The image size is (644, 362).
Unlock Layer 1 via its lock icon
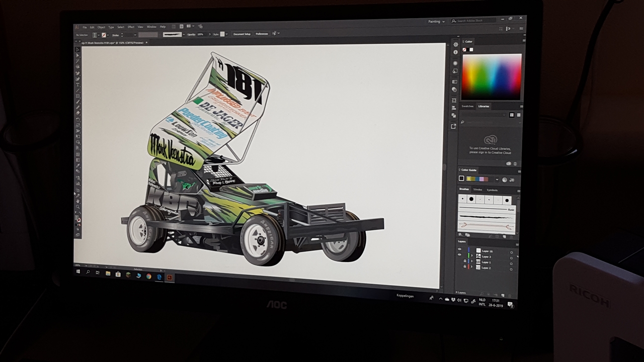(x=465, y=260)
